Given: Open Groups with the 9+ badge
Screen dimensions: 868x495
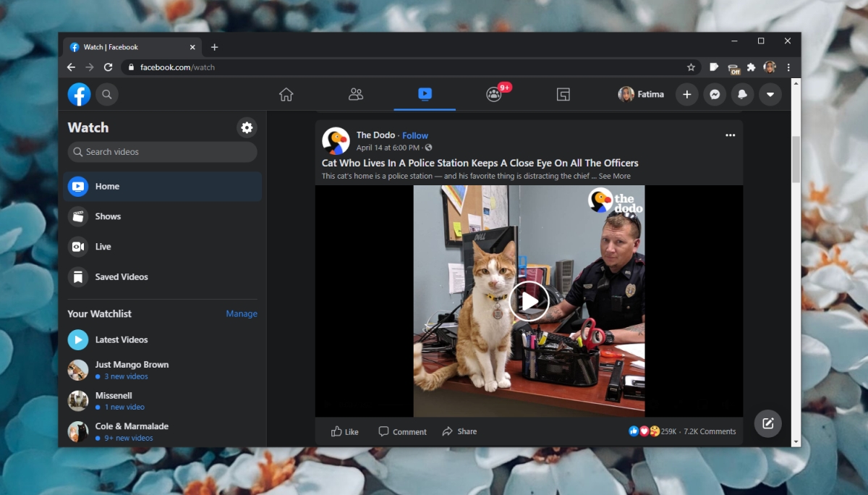Looking at the screenshot, I should pyautogui.click(x=494, y=94).
